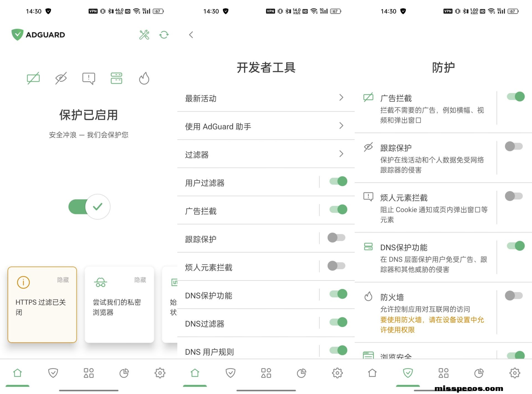This screenshot has height=394, width=532.
Task: Go back from 开发者工具 screen
Action: click(x=191, y=35)
